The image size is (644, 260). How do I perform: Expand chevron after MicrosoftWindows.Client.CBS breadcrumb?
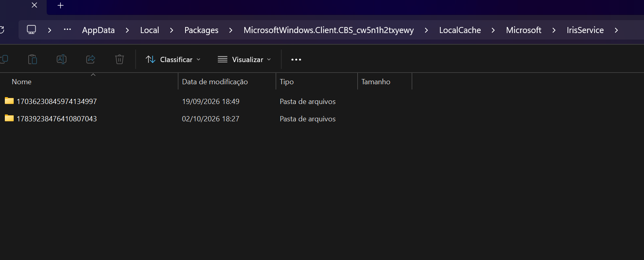426,30
